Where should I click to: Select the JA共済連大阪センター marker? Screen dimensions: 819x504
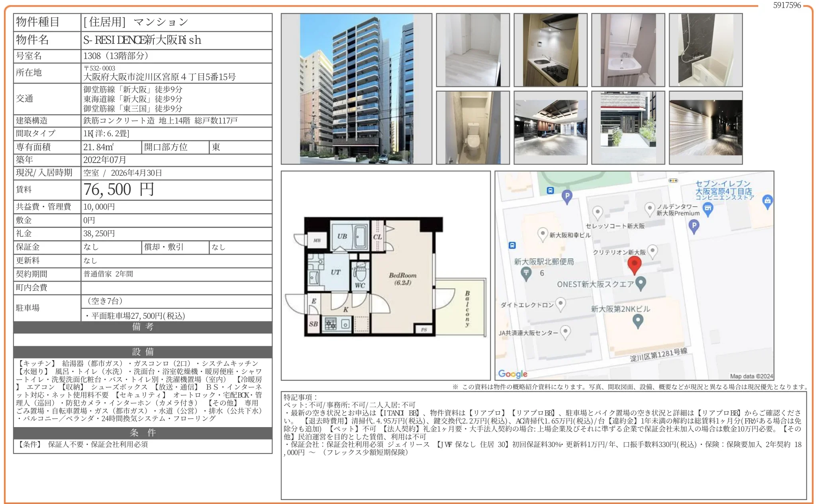click(565, 332)
